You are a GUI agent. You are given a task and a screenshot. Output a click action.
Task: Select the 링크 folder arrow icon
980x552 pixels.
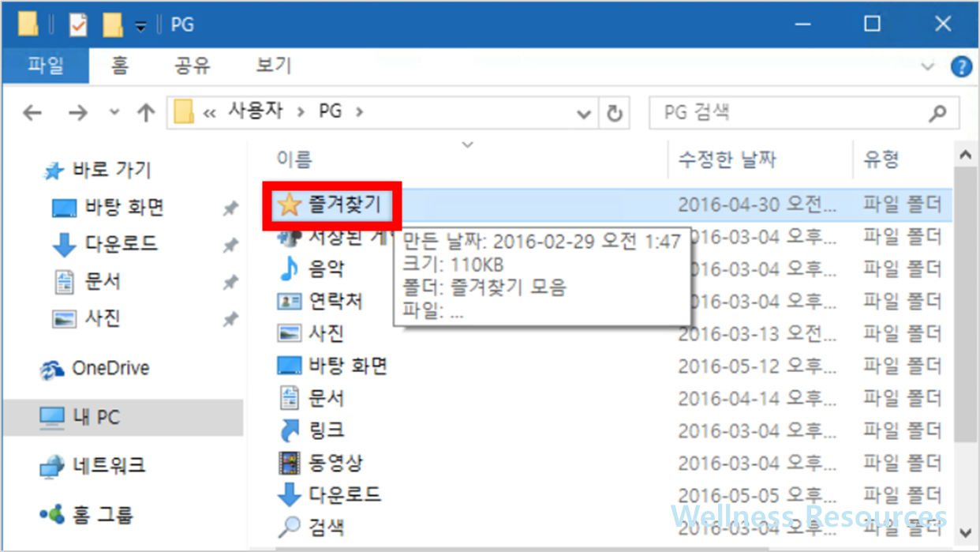[290, 430]
